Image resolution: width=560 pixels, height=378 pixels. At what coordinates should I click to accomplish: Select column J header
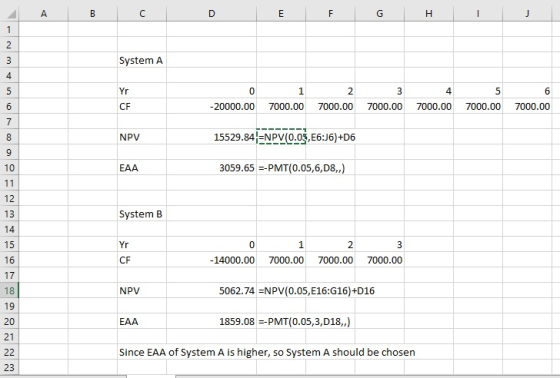[527, 14]
